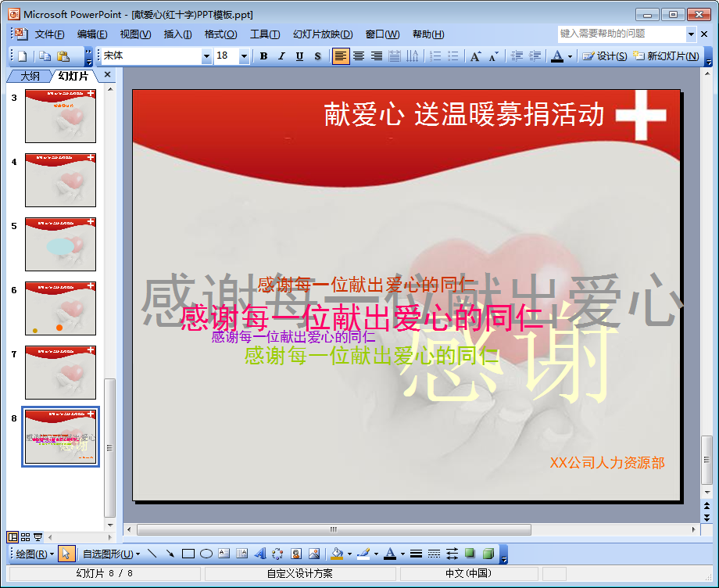This screenshot has height=588, width=719.
Task: Click the 新幻灯片 (New Slide) button
Action: 667,56
